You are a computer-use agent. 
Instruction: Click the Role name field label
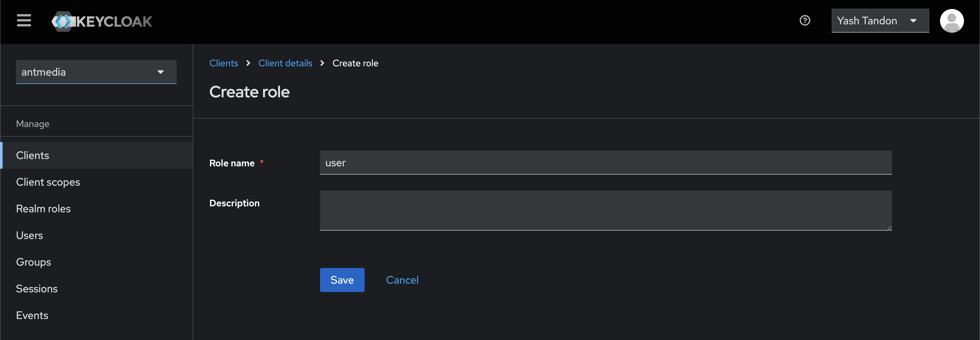click(232, 163)
